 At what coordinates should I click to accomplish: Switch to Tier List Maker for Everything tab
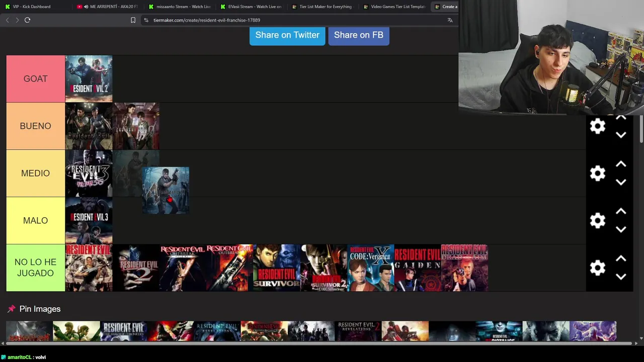pos(323,7)
